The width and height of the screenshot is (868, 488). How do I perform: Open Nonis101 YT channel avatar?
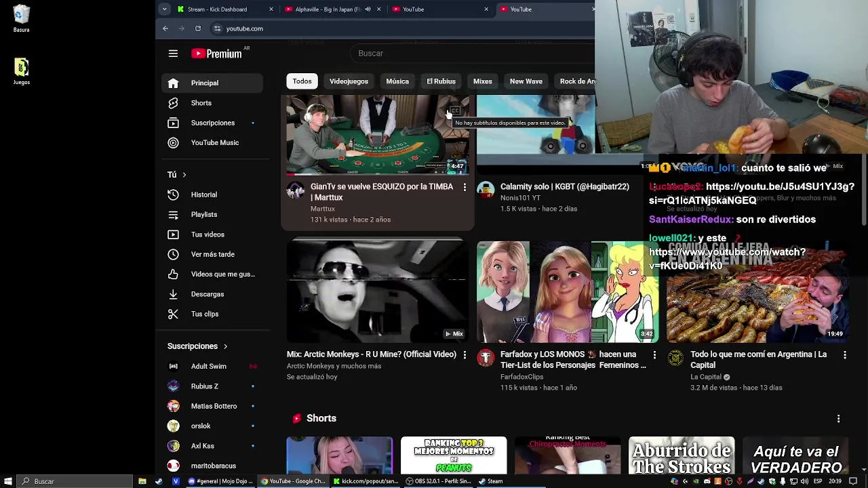point(486,190)
